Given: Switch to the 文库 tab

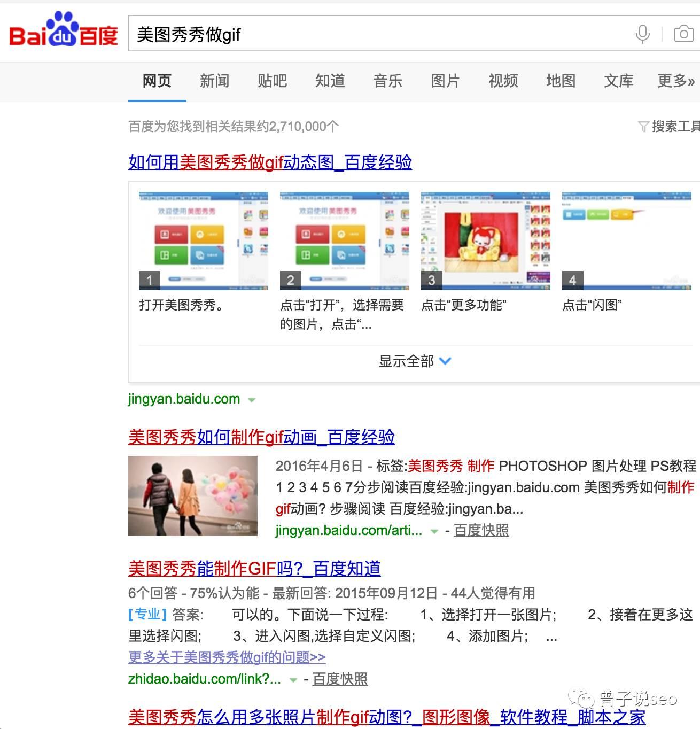Looking at the screenshot, I should (618, 81).
